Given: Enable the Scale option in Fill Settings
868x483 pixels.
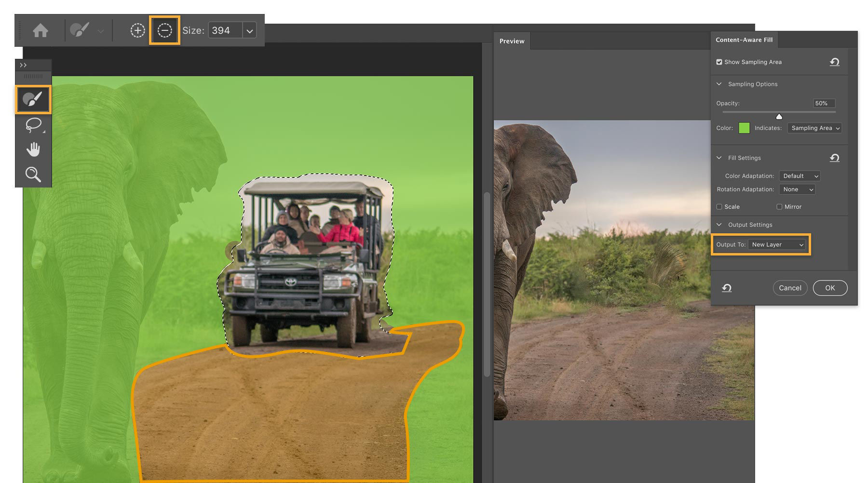Looking at the screenshot, I should point(719,206).
